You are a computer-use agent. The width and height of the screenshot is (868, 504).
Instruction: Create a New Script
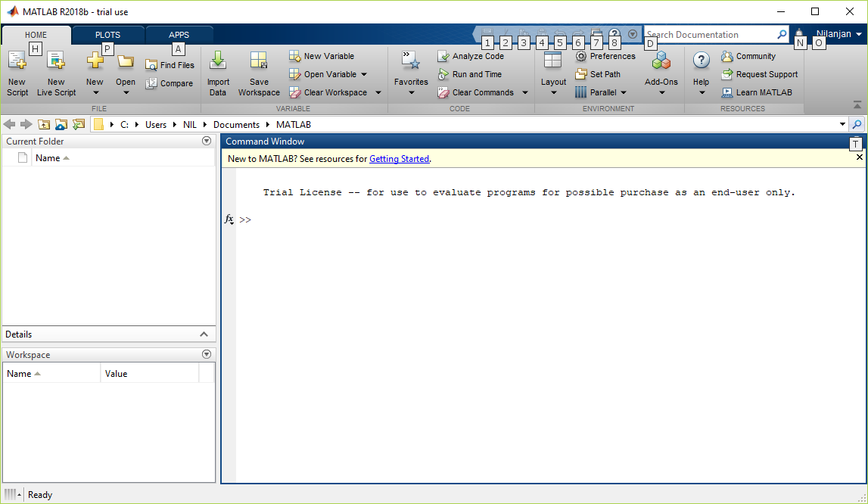coord(17,73)
